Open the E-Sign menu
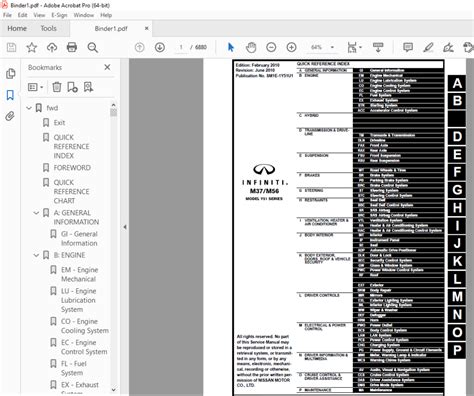 point(59,15)
